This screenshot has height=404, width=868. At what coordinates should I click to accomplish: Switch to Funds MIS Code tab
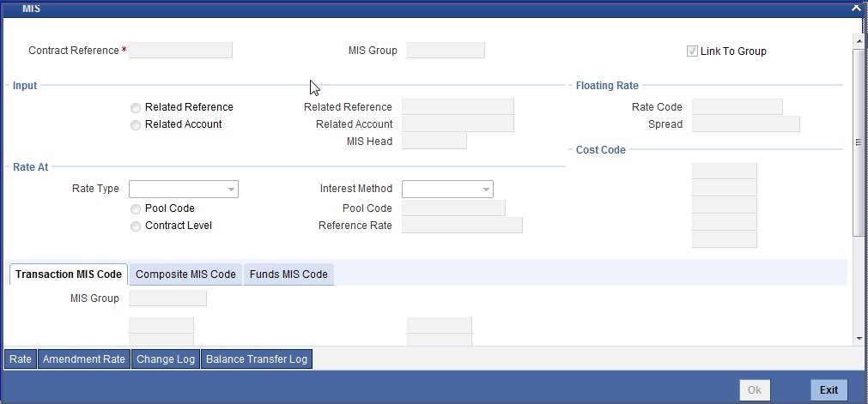pyautogui.click(x=288, y=274)
